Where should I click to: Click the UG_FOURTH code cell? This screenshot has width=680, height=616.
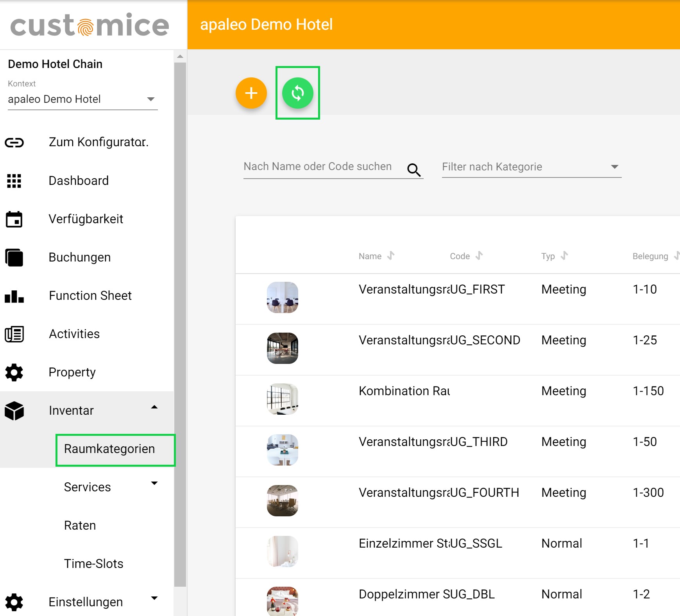pyautogui.click(x=485, y=493)
